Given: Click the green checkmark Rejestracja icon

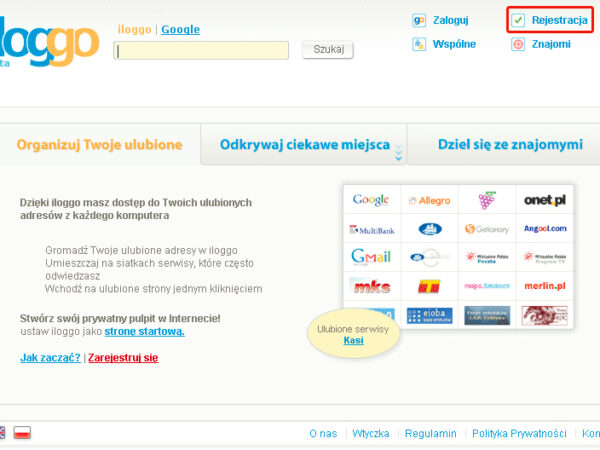Looking at the screenshot, I should pos(518,20).
